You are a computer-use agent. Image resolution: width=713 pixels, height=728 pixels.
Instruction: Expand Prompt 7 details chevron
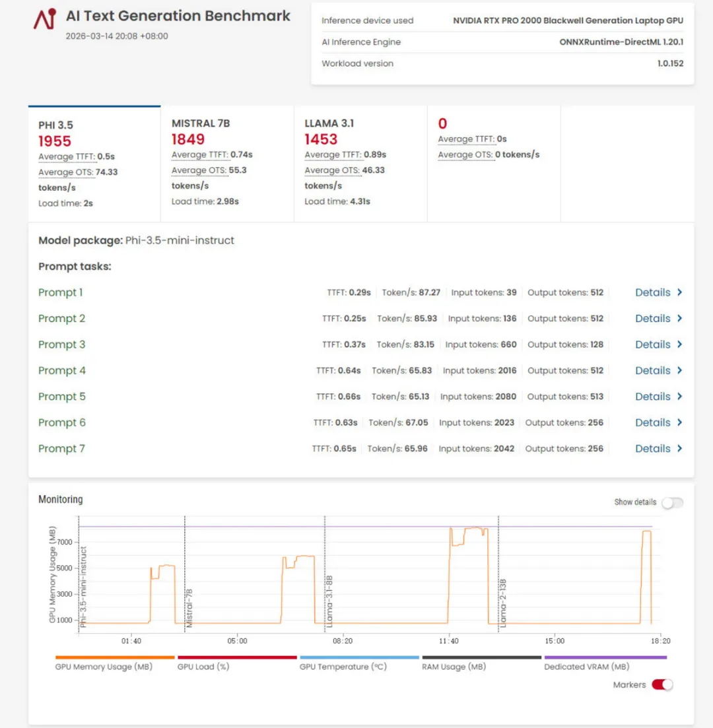pyautogui.click(x=680, y=449)
